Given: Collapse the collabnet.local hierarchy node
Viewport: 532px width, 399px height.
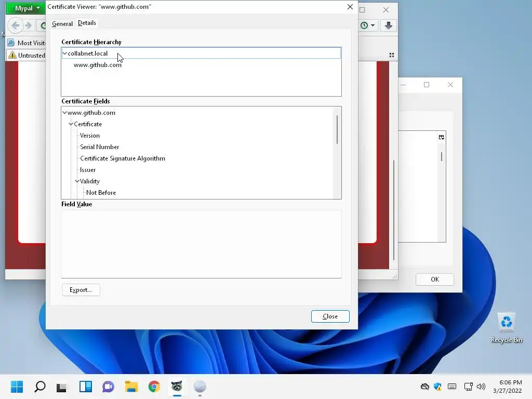Looking at the screenshot, I should 64,54.
